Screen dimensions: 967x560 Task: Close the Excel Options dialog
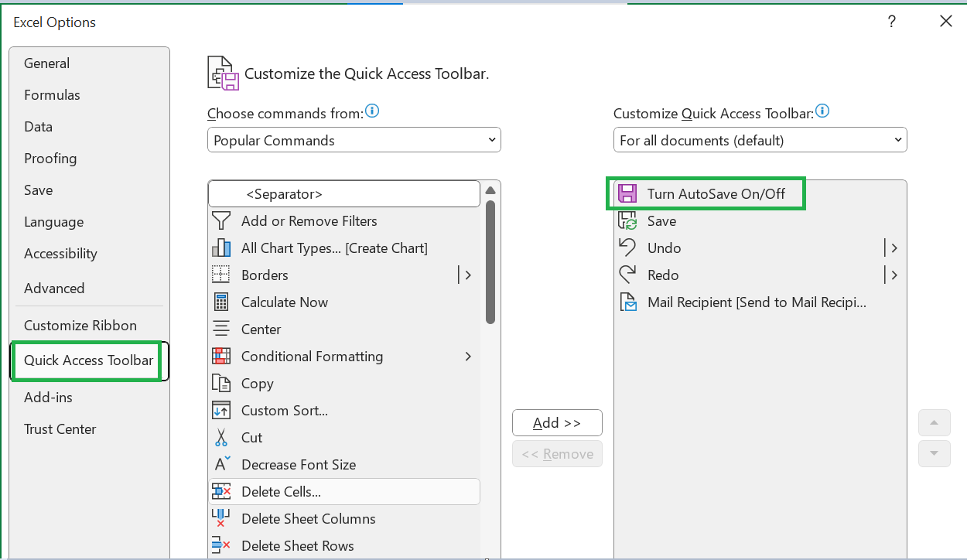[x=945, y=22]
